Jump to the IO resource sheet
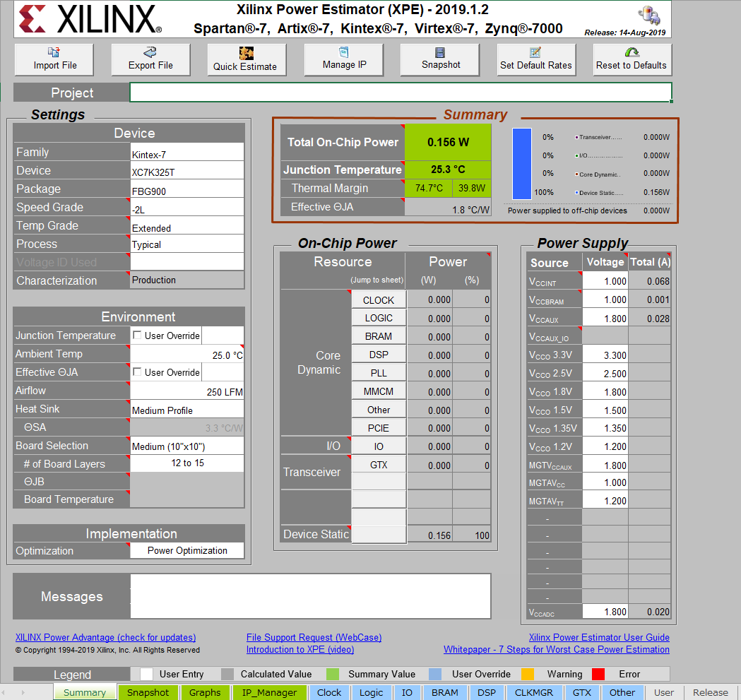Screen dimensions: 741x700 point(379,446)
